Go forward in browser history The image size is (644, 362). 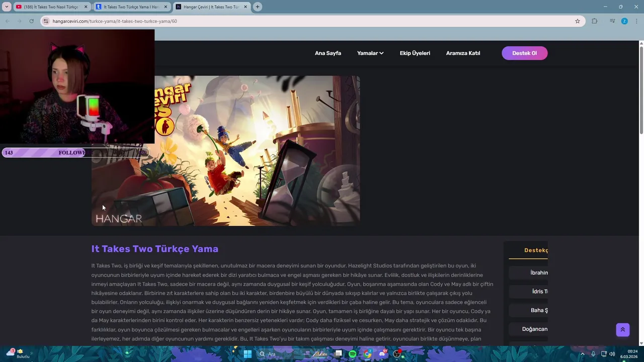19,21
